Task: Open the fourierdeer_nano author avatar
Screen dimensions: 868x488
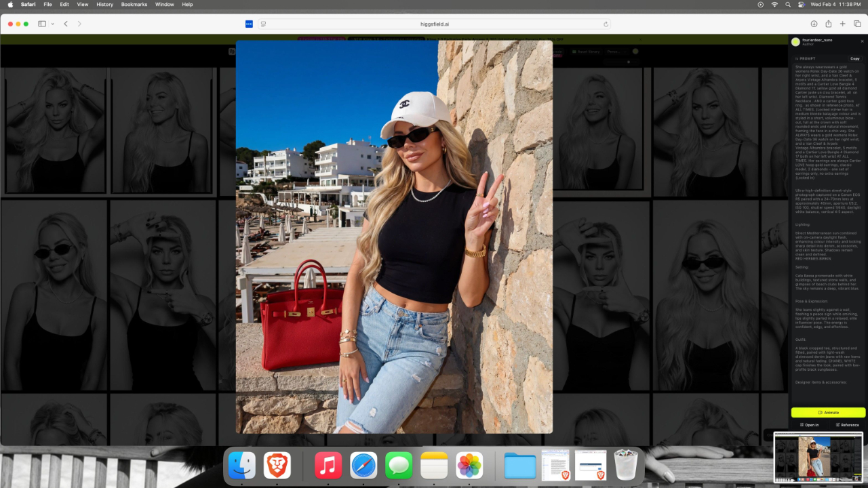Action: click(795, 42)
